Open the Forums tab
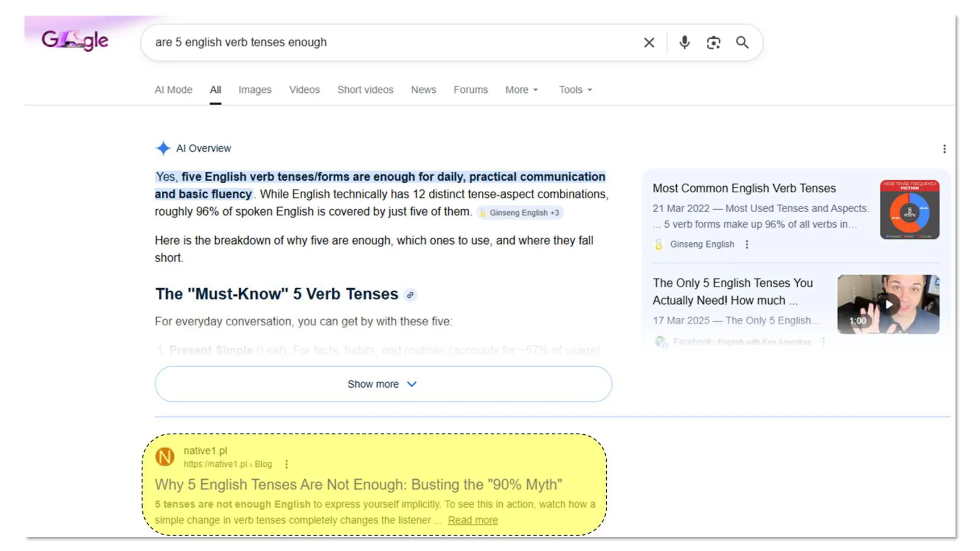Image resolution: width=980 pixels, height=551 pixels. 471,90
